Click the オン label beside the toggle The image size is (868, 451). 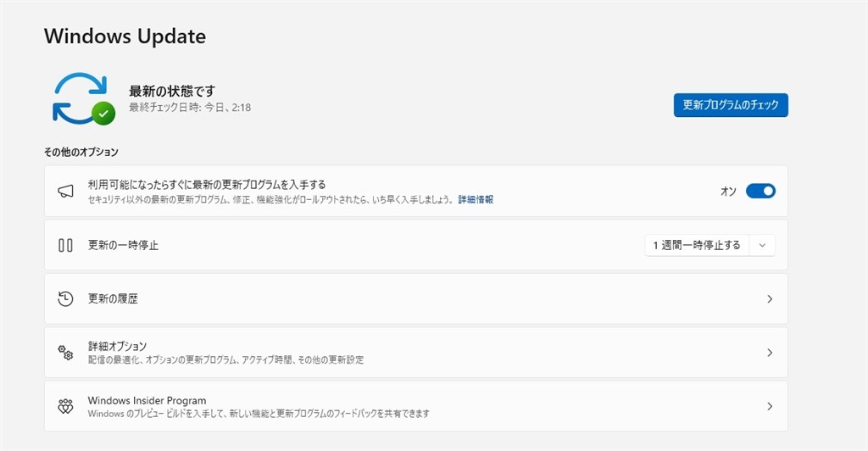pyautogui.click(x=728, y=192)
